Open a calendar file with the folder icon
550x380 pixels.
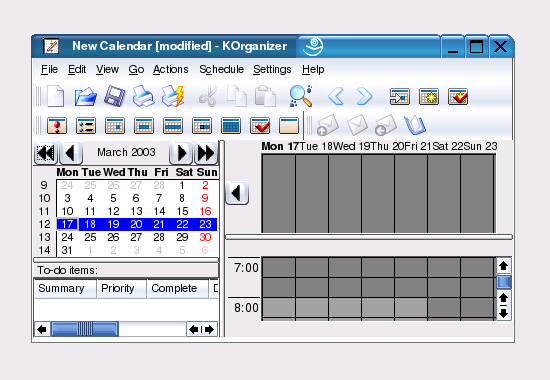click(x=86, y=96)
